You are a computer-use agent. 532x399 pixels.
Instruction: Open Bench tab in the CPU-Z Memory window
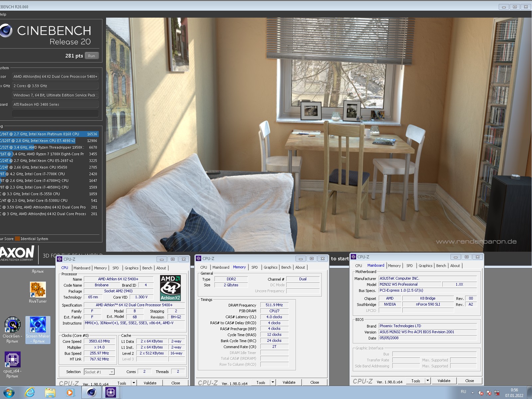pyautogui.click(x=286, y=267)
